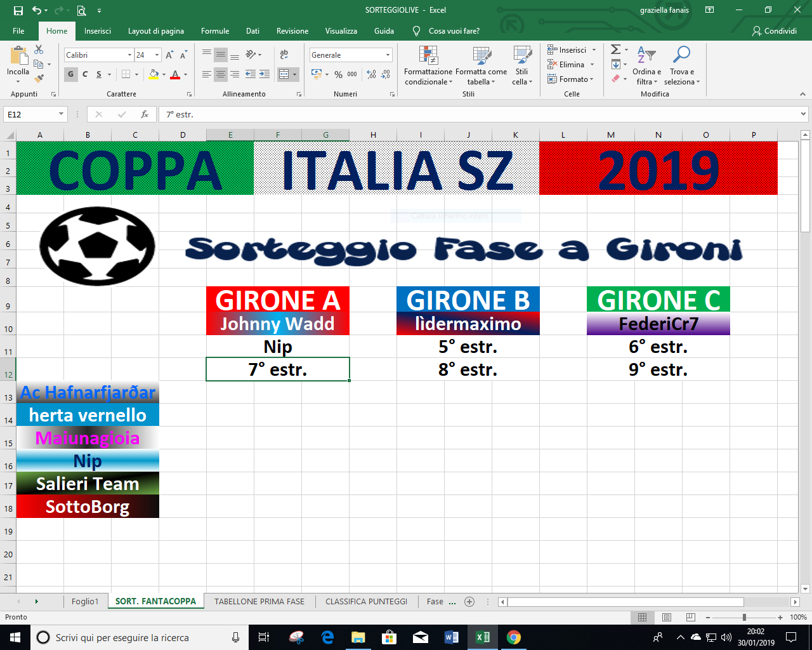This screenshot has height=650, width=812.
Task: Open the font size dropdown
Action: point(157,55)
